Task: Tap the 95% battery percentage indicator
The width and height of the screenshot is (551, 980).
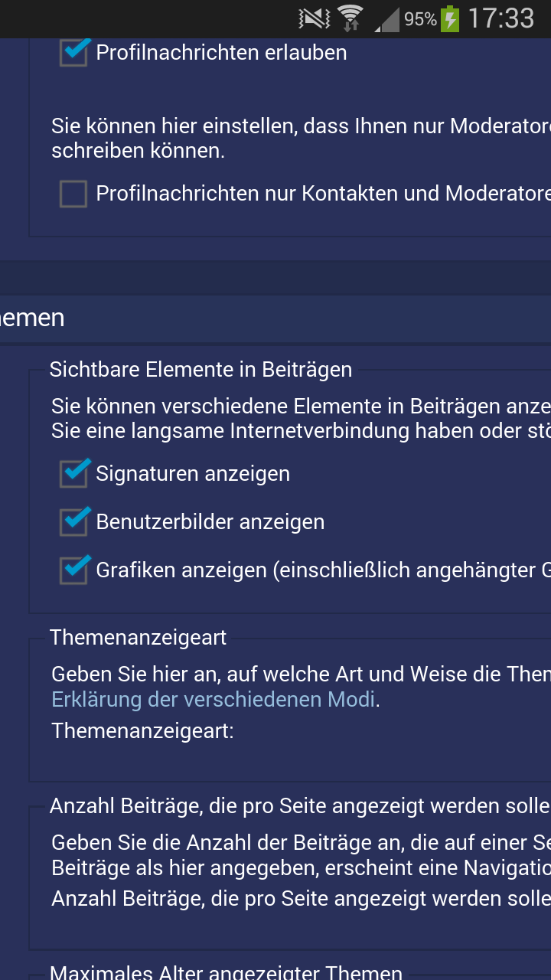Action: (x=420, y=19)
